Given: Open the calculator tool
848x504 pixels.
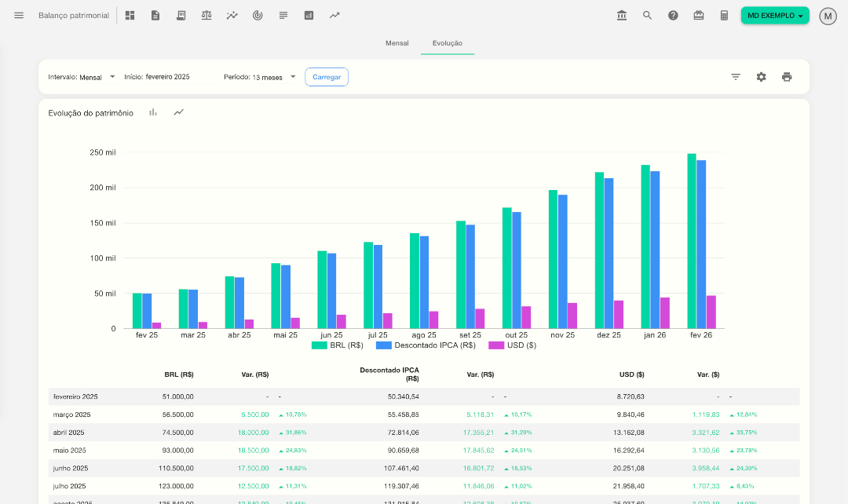Looking at the screenshot, I should click(x=725, y=15).
